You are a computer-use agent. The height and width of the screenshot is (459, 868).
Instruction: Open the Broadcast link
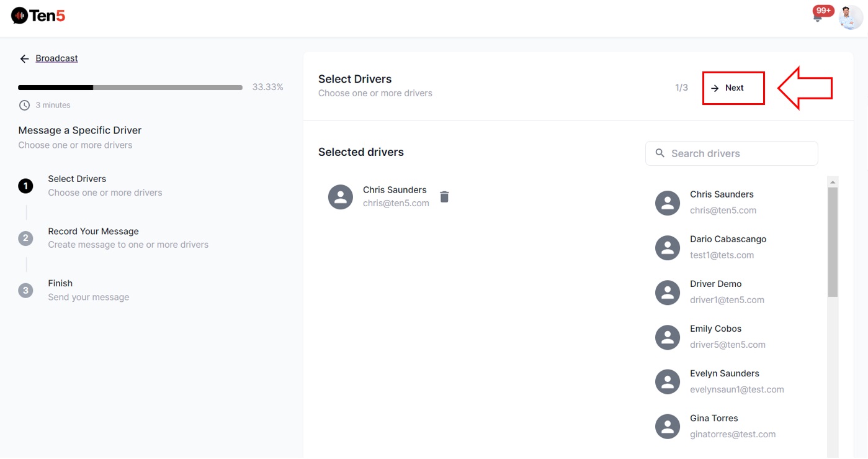[x=56, y=58]
